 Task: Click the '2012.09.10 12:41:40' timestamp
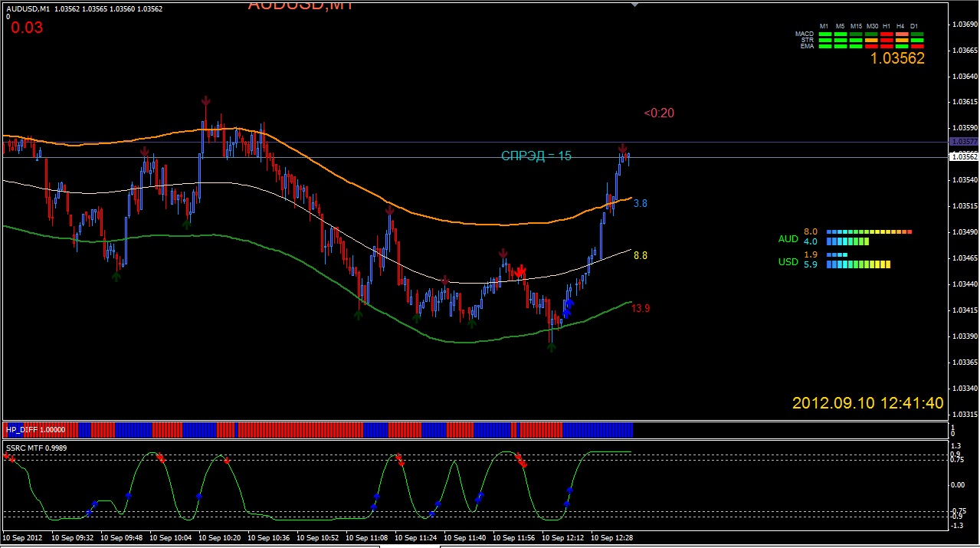(x=867, y=403)
